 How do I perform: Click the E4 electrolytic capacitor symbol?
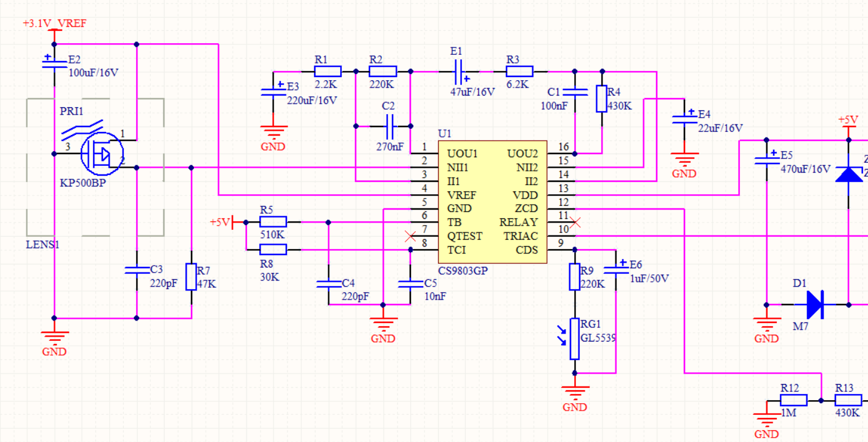684,117
